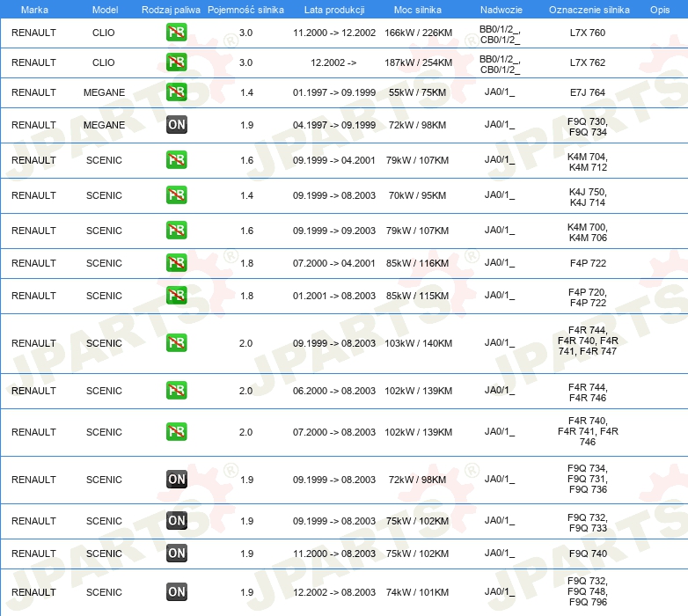This screenshot has width=688, height=616.
Task: Click the production dates 06.2000 -> 08.2003
Action: click(x=334, y=391)
